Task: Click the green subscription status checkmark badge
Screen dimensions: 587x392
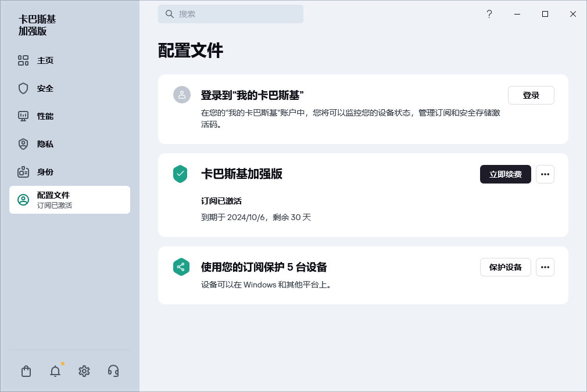Action: point(181,174)
